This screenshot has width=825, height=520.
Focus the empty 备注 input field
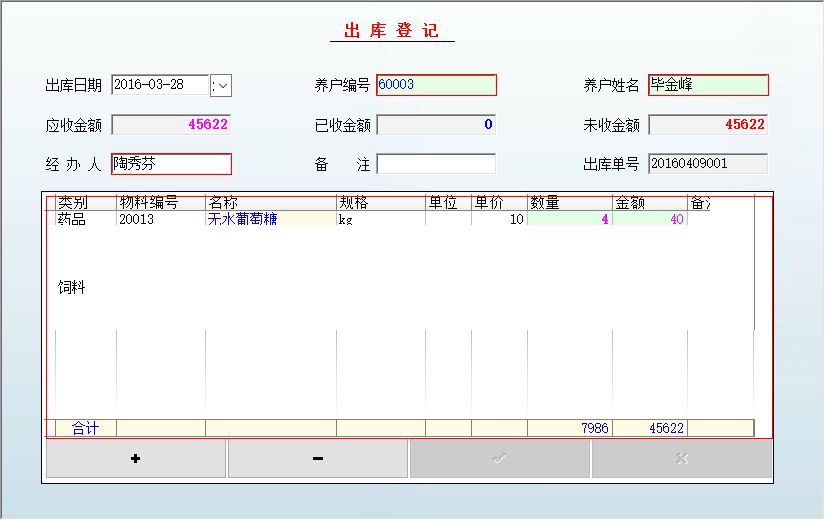tap(436, 164)
